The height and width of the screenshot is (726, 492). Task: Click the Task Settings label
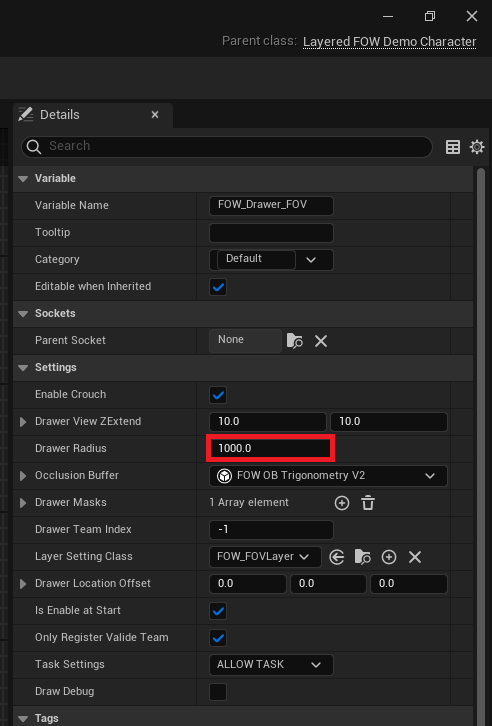tap(70, 664)
